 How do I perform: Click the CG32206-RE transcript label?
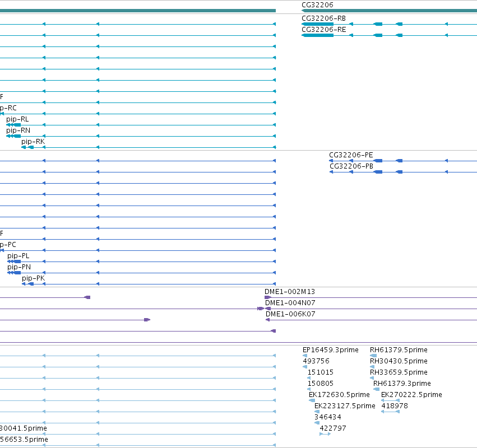tap(323, 30)
